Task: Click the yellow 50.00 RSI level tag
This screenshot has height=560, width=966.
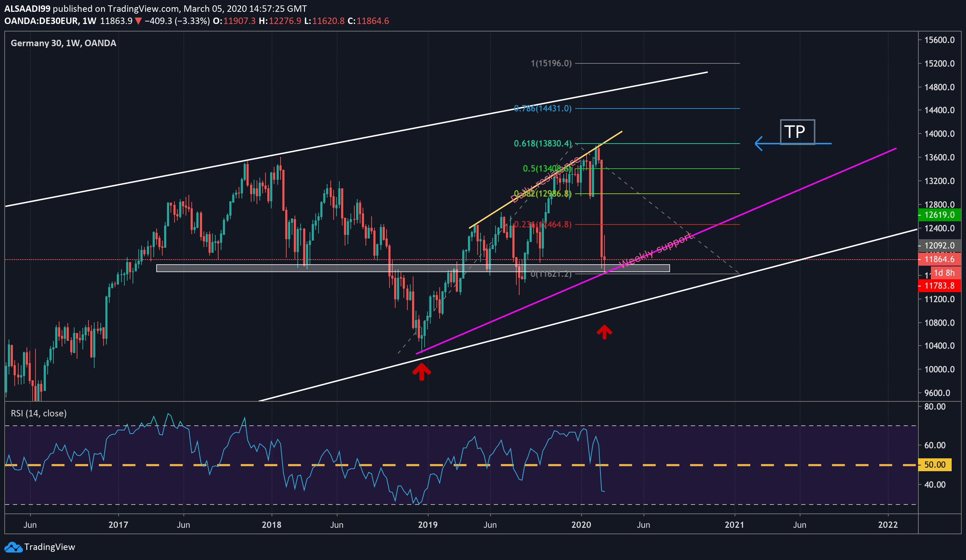Action: coord(935,465)
